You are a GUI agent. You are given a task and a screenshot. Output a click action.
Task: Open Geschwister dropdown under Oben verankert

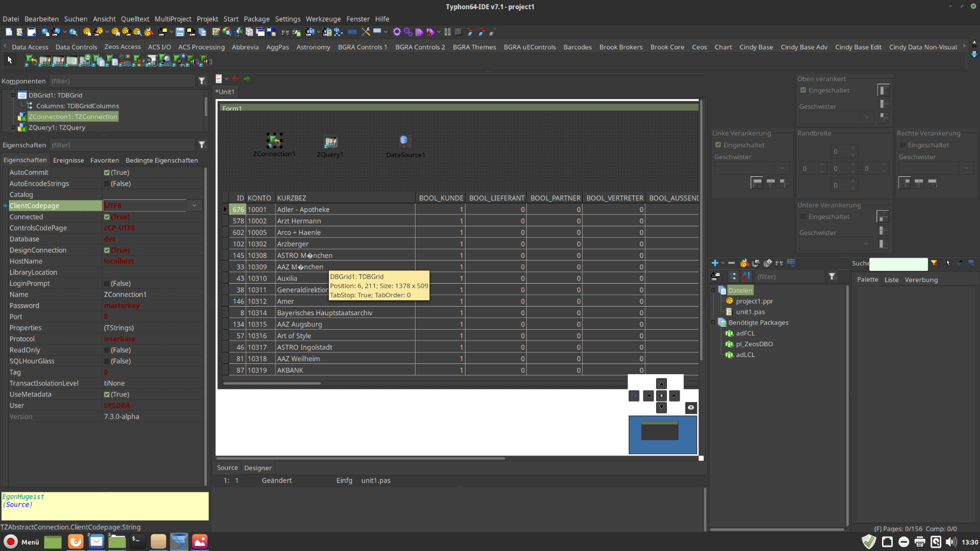pyautogui.click(x=866, y=118)
